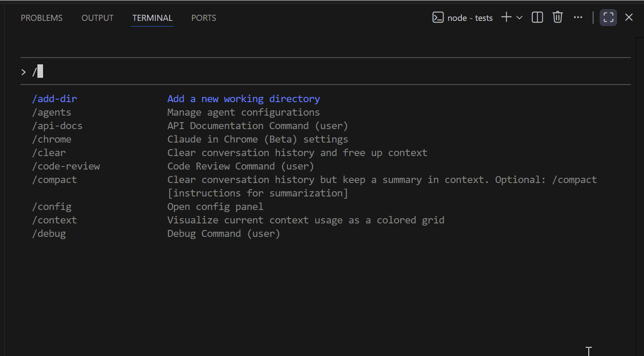Close the panel with X icon
The image size is (644, 356).
tap(629, 17)
